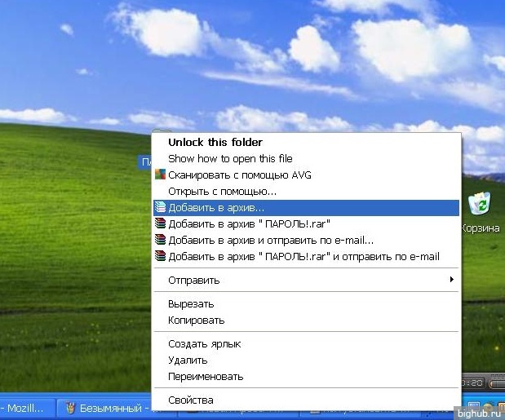This screenshot has height=420, width=505.
Task: Select 'Переименовать' to rename
Action: coord(206,376)
